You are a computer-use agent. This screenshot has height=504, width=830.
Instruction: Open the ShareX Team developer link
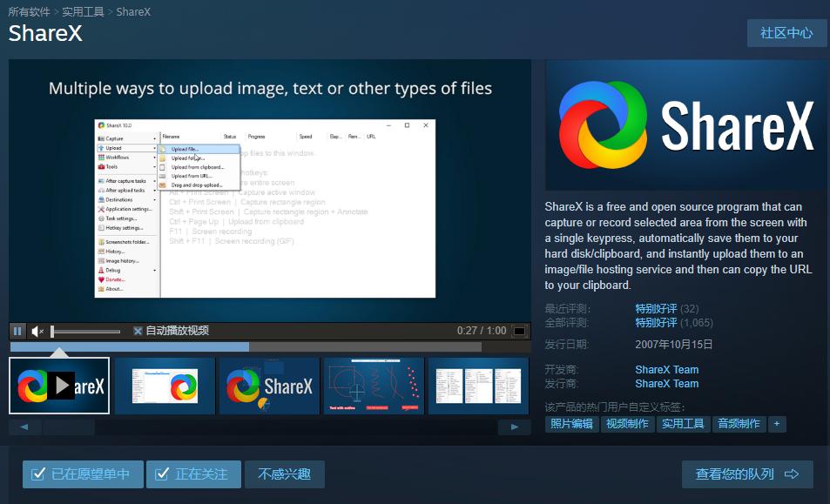pyautogui.click(x=666, y=369)
